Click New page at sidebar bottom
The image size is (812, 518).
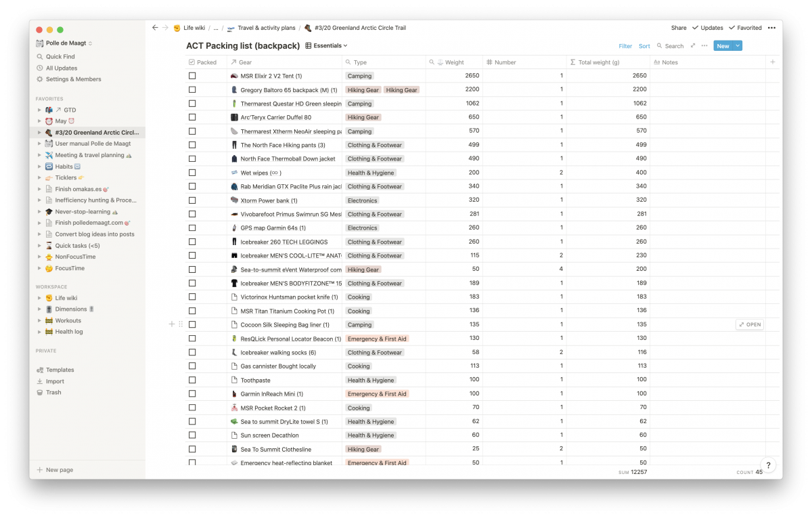pyautogui.click(x=55, y=470)
